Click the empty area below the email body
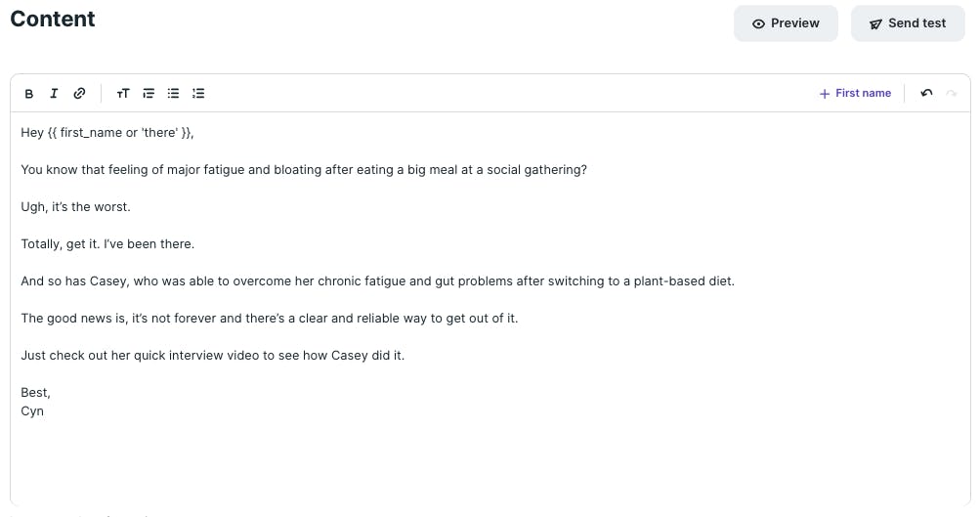This screenshot has width=980, height=517. coord(490,462)
